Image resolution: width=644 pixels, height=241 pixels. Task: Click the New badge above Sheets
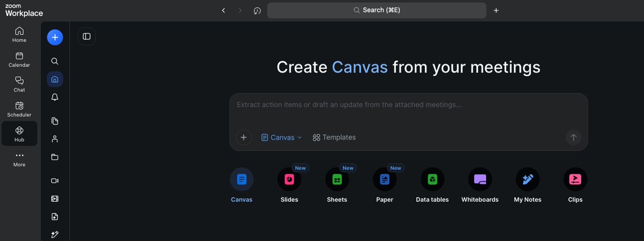[348, 168]
